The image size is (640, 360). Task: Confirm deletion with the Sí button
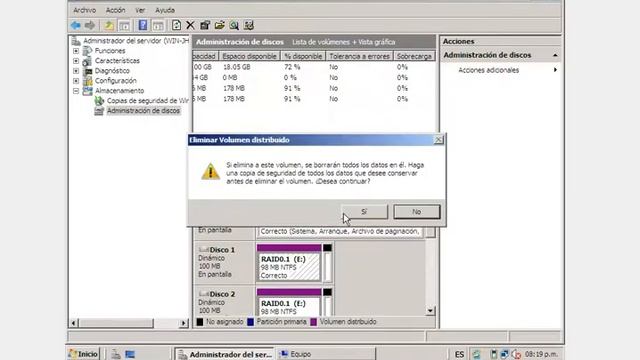364,212
